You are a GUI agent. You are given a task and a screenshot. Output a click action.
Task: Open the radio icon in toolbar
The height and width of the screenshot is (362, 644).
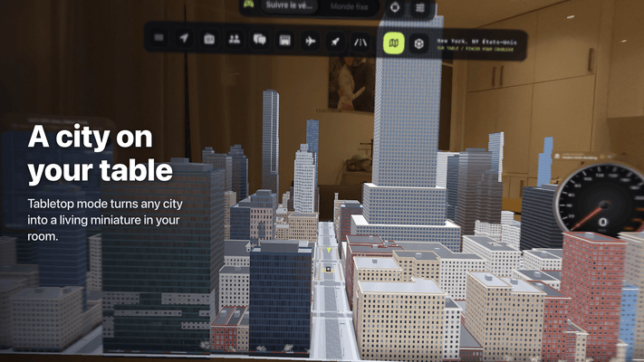(209, 39)
